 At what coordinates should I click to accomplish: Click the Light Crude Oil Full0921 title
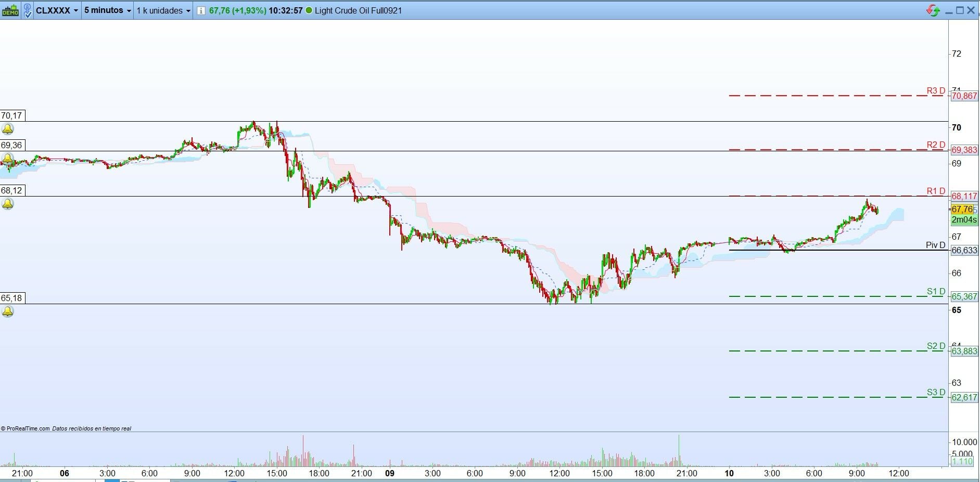tap(359, 10)
